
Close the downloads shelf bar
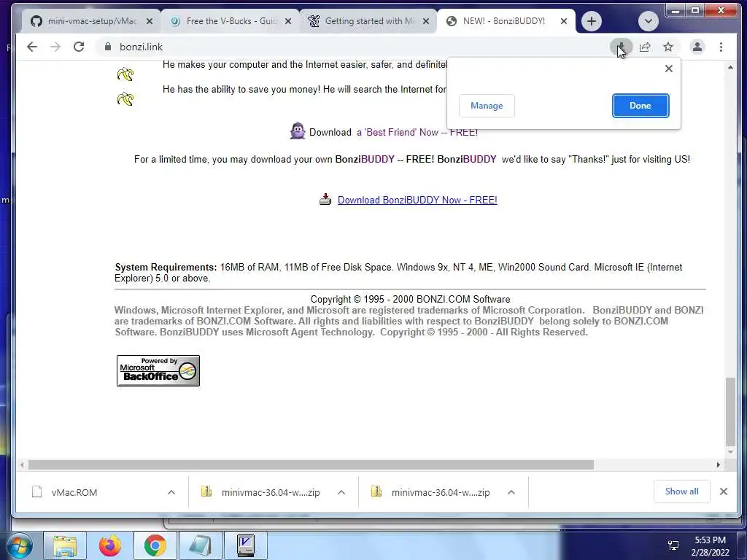tap(723, 491)
